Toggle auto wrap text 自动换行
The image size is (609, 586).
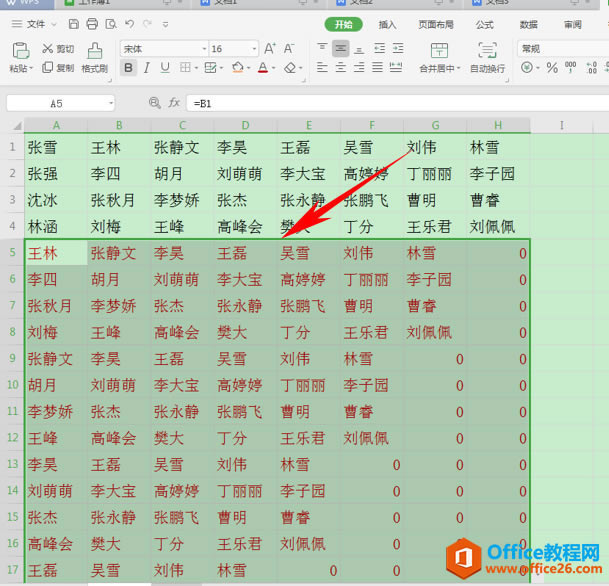coord(487,57)
